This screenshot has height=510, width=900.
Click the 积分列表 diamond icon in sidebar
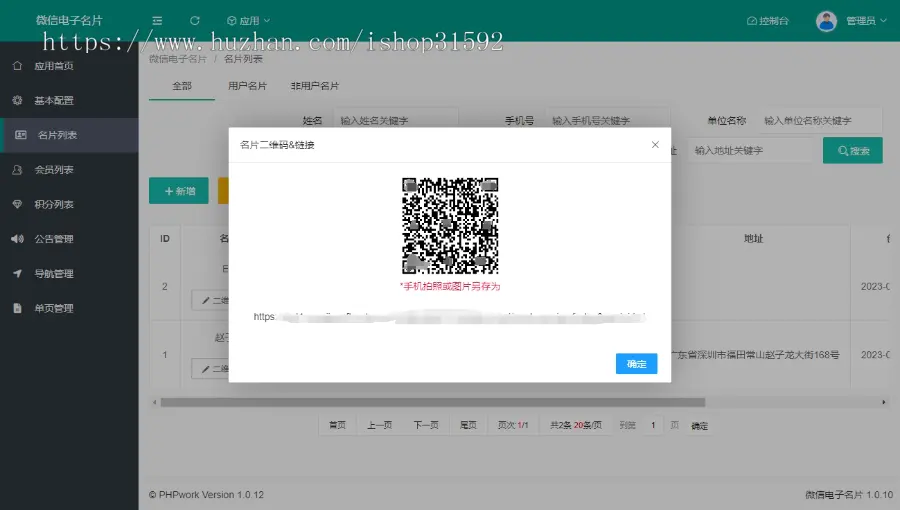(17, 204)
